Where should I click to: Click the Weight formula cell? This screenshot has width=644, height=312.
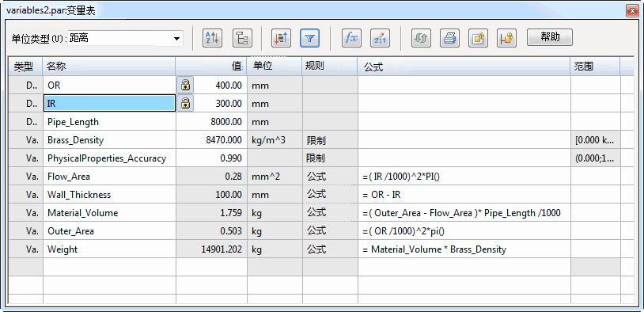click(x=464, y=249)
